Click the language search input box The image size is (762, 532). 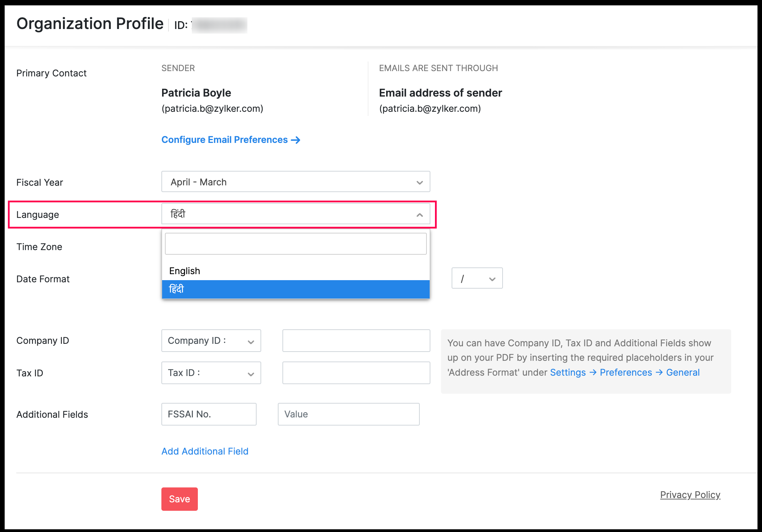click(x=296, y=244)
